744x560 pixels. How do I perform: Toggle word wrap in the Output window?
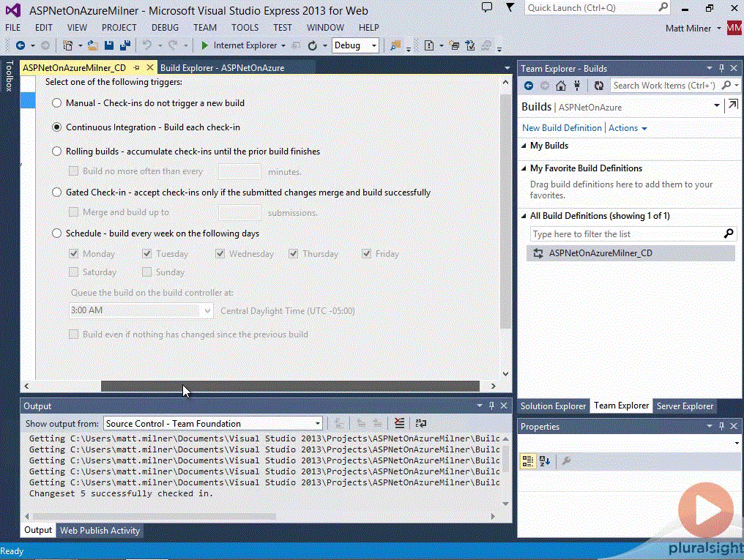420,423
